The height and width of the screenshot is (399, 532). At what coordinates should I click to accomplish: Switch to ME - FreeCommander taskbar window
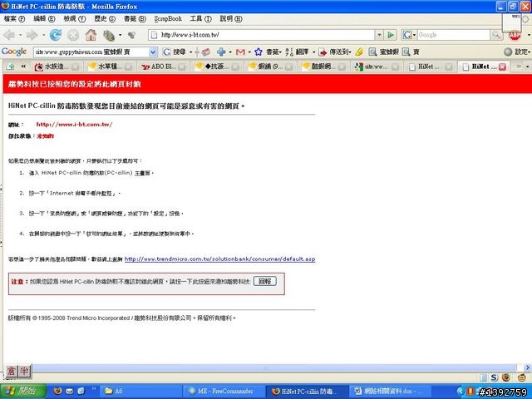coord(224,392)
